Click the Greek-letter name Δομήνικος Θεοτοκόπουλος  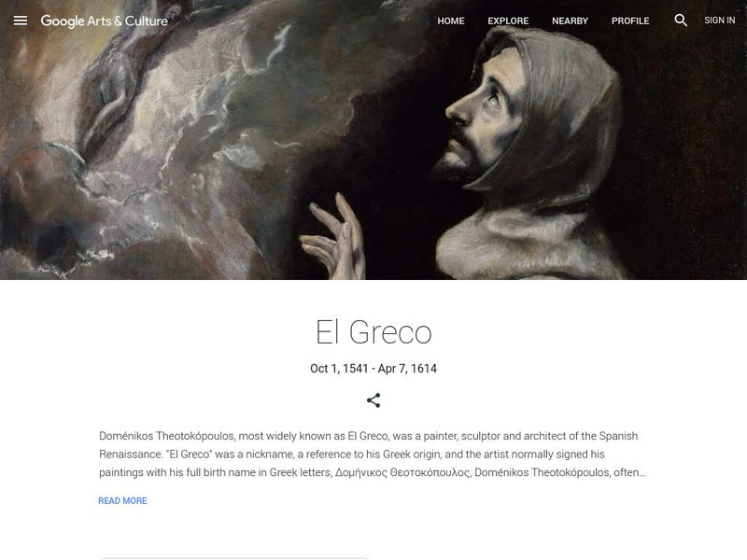click(402, 473)
